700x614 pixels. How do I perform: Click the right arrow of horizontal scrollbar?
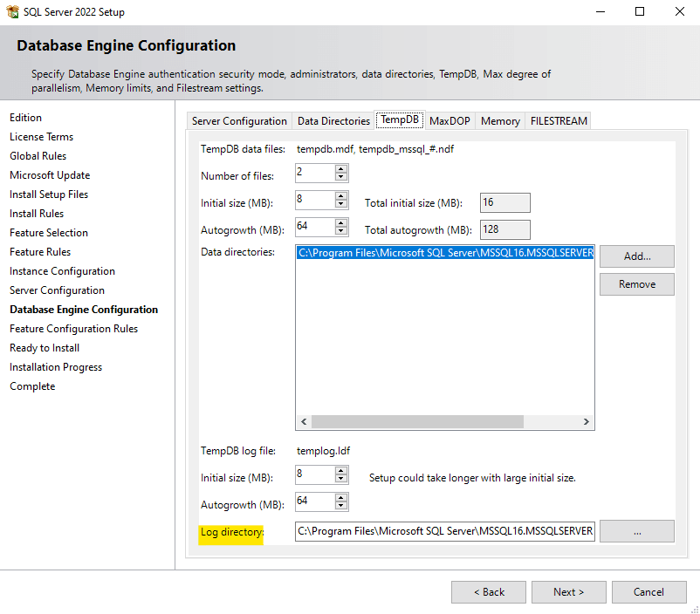(x=587, y=421)
